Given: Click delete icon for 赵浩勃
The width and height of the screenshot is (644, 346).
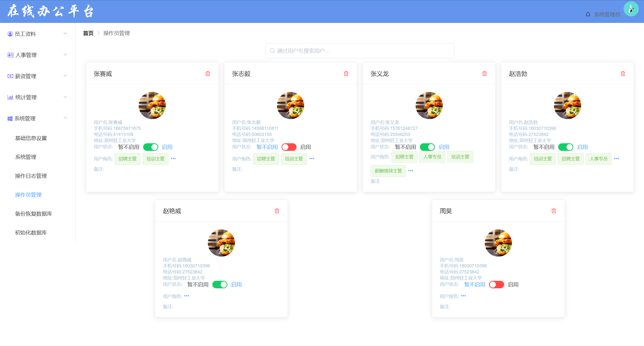Looking at the screenshot, I should (623, 74).
